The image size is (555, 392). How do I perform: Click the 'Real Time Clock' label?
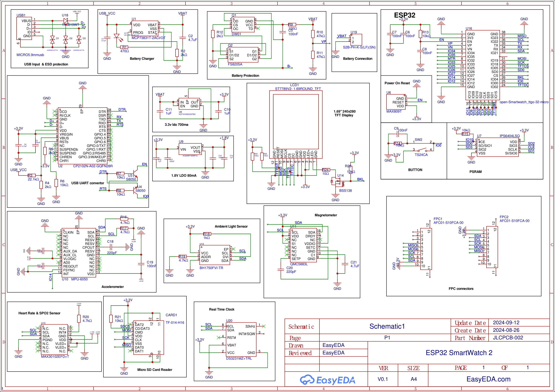222,309
